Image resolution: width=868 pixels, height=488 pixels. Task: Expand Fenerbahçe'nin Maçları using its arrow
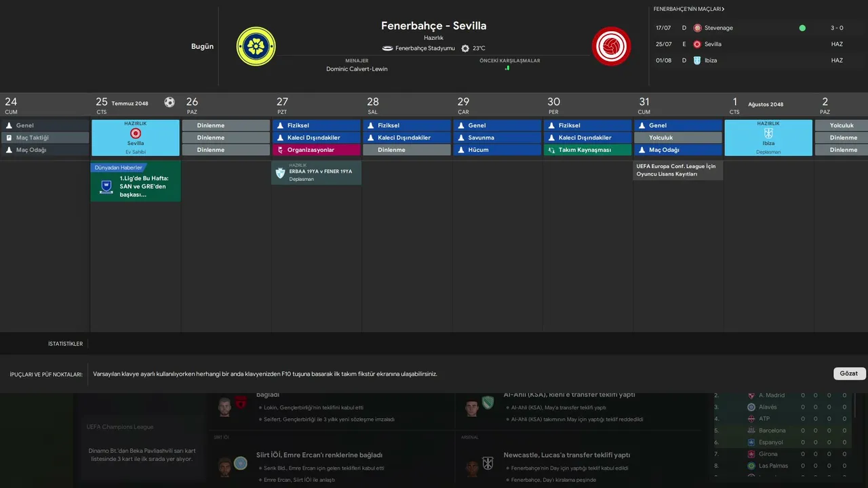pos(723,9)
